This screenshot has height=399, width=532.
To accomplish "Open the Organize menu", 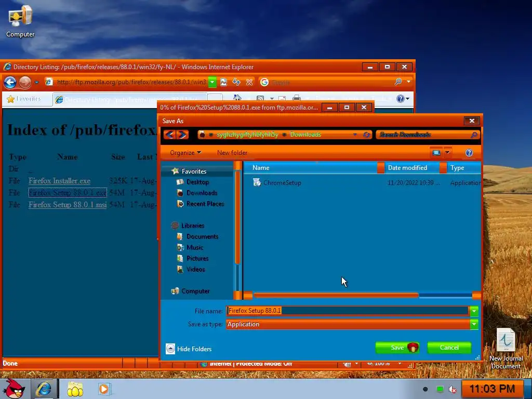I will (x=185, y=153).
